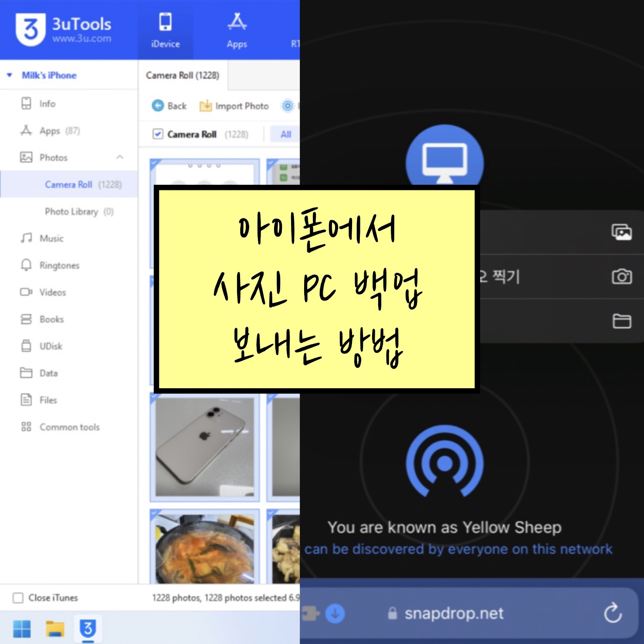Toggle checkmark on first photo thumbnail
Screen dimensions: 644x644
click(156, 164)
